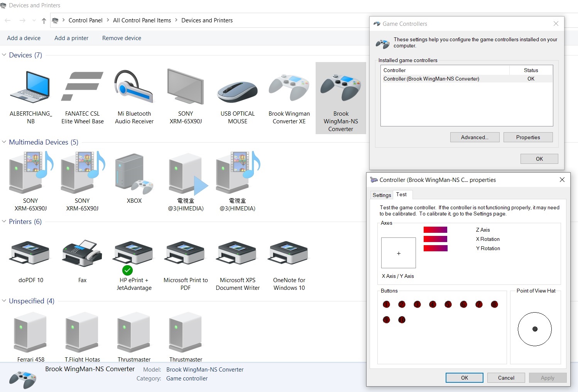
Task: Select the FANATEC CSL Elite Wheel Base icon
Action: click(82, 86)
